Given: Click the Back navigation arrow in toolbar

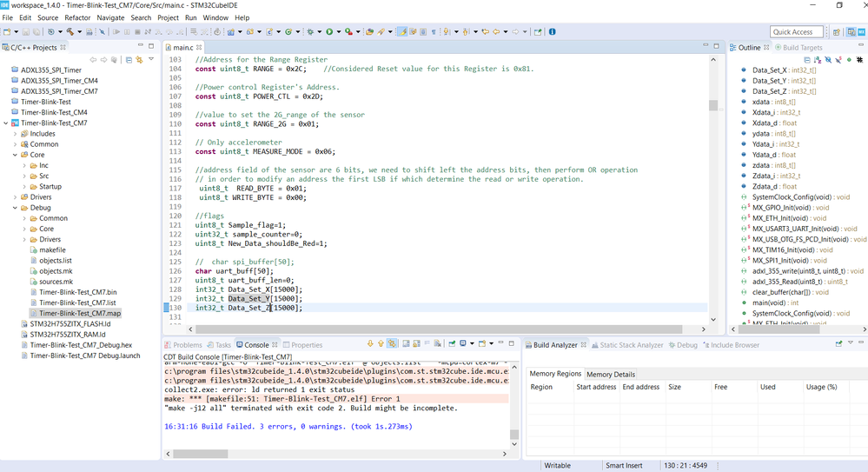Looking at the screenshot, I should (496, 31).
